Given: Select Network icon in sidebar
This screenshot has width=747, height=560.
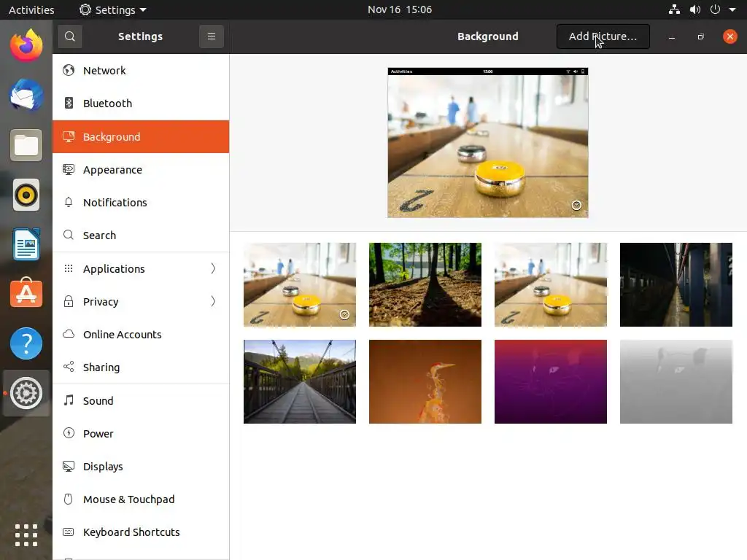Looking at the screenshot, I should click(x=69, y=70).
